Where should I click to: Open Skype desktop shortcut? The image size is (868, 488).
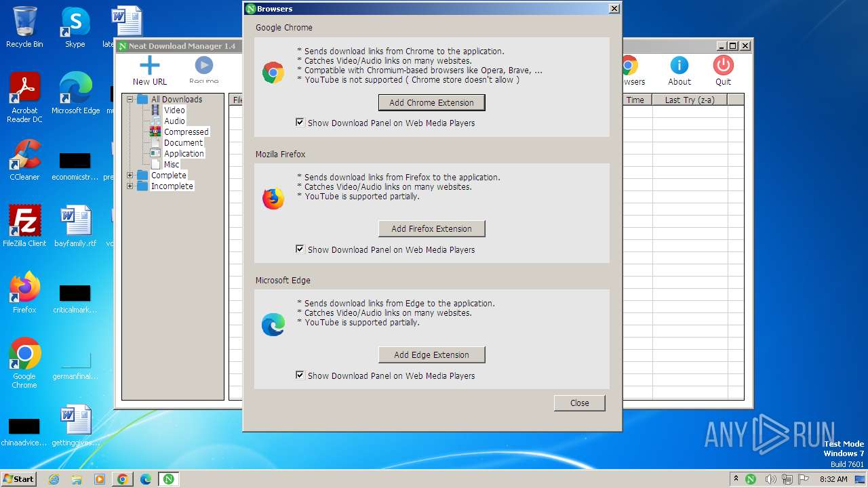point(75,27)
